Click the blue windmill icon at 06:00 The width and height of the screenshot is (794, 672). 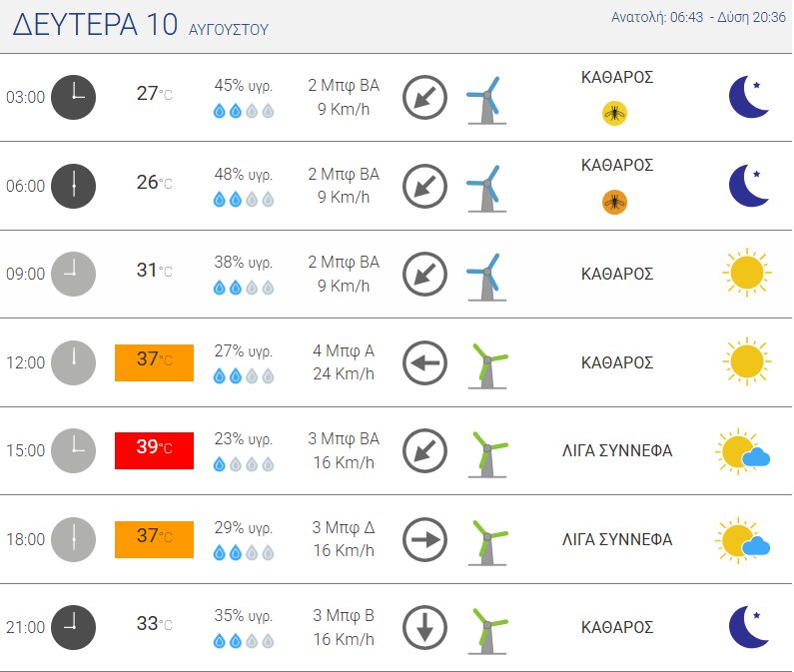[x=486, y=189]
